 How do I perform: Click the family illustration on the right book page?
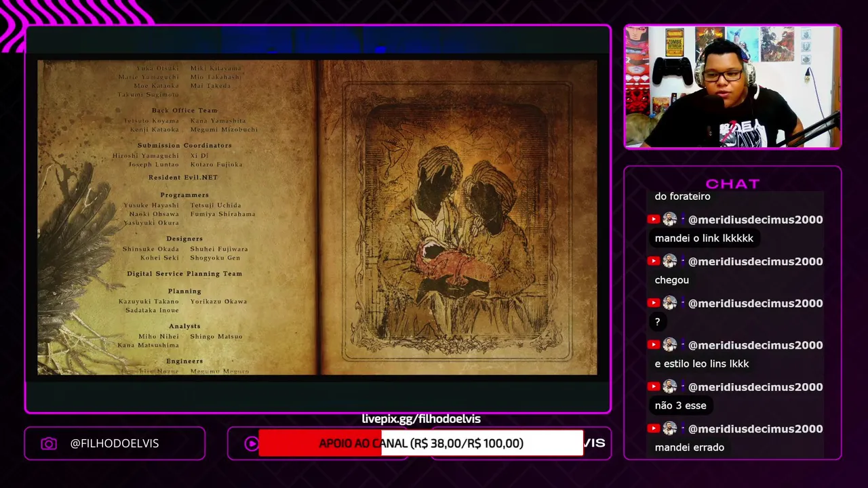(x=458, y=222)
